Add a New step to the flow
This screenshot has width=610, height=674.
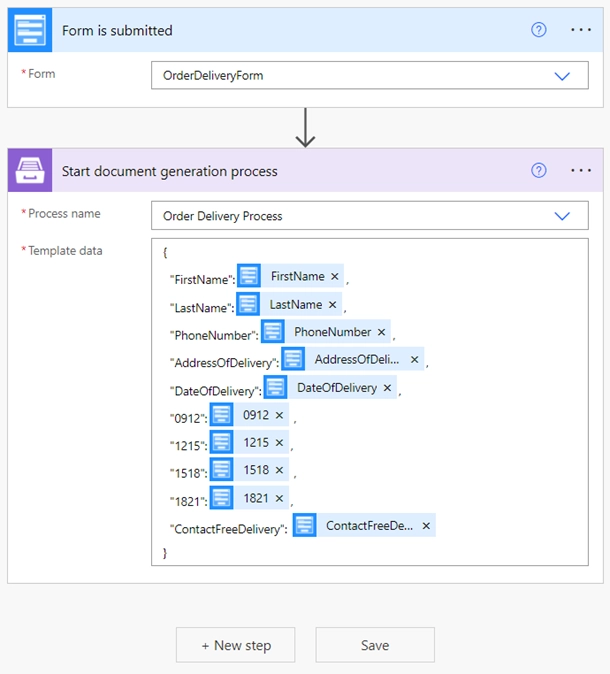click(236, 645)
